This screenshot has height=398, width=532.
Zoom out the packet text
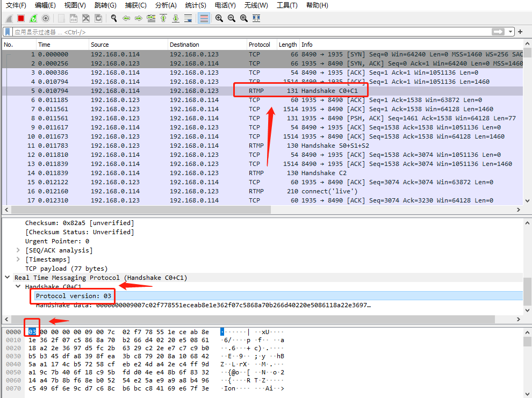coord(232,18)
